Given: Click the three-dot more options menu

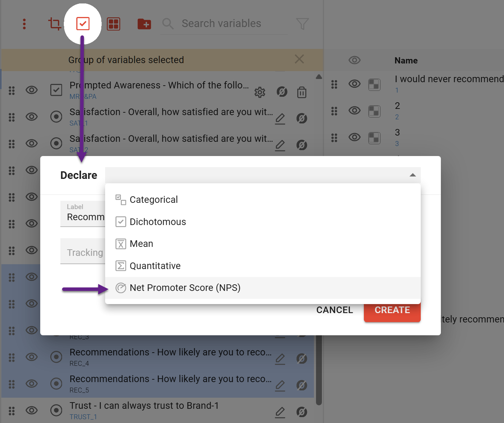Looking at the screenshot, I should coord(24,24).
